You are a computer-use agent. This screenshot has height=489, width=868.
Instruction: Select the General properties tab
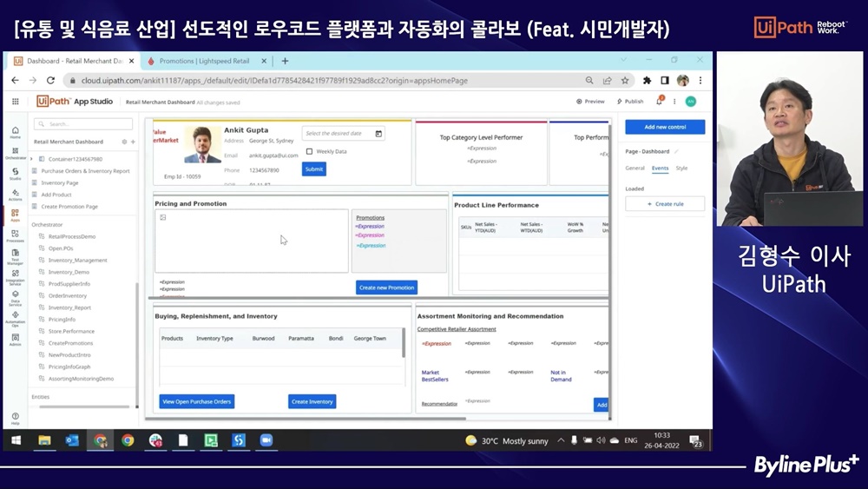point(635,168)
